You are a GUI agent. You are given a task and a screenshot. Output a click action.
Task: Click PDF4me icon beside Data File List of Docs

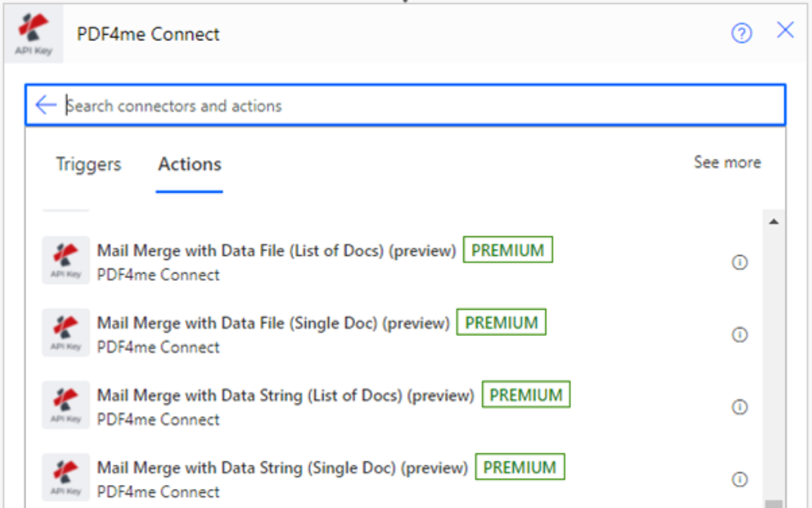[x=66, y=260]
